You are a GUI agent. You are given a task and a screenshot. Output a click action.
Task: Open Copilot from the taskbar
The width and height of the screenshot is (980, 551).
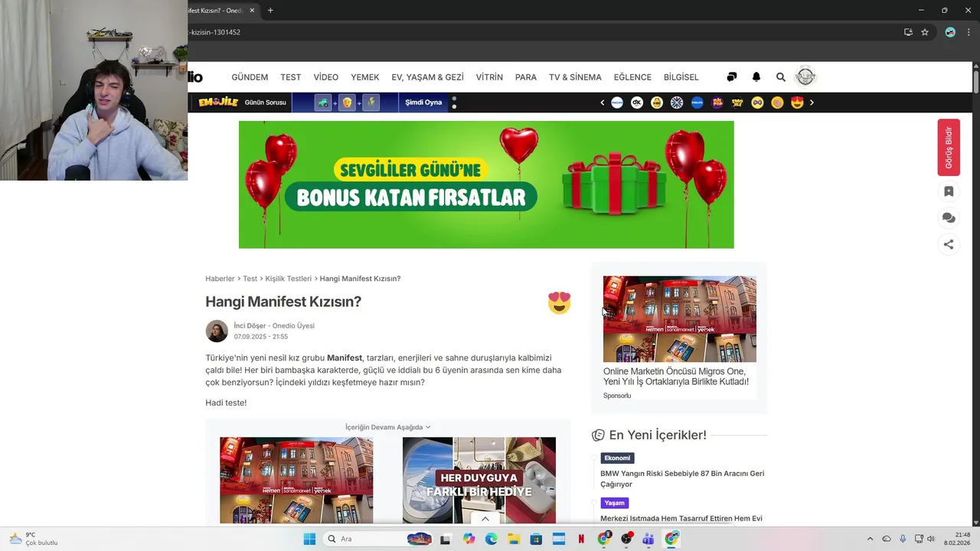[469, 539]
